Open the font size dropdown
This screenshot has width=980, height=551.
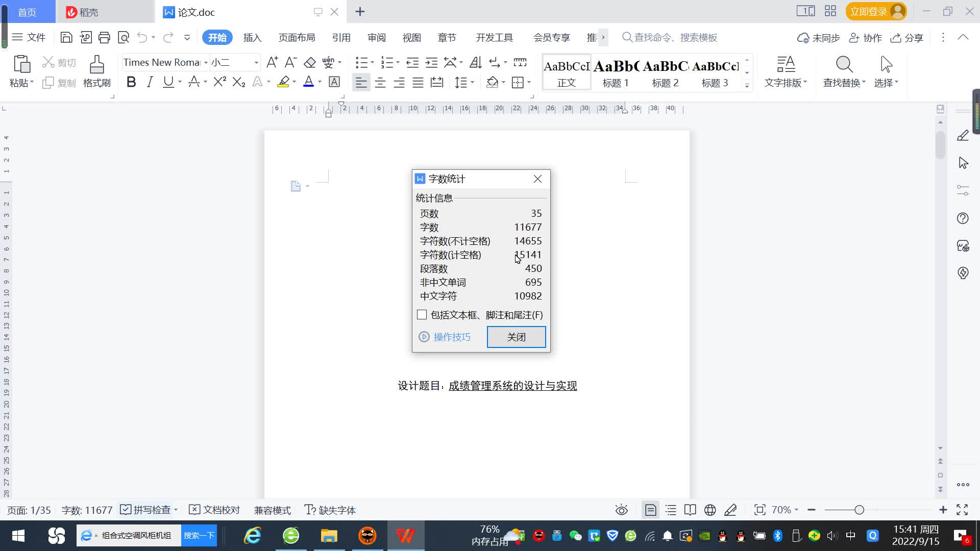(256, 63)
